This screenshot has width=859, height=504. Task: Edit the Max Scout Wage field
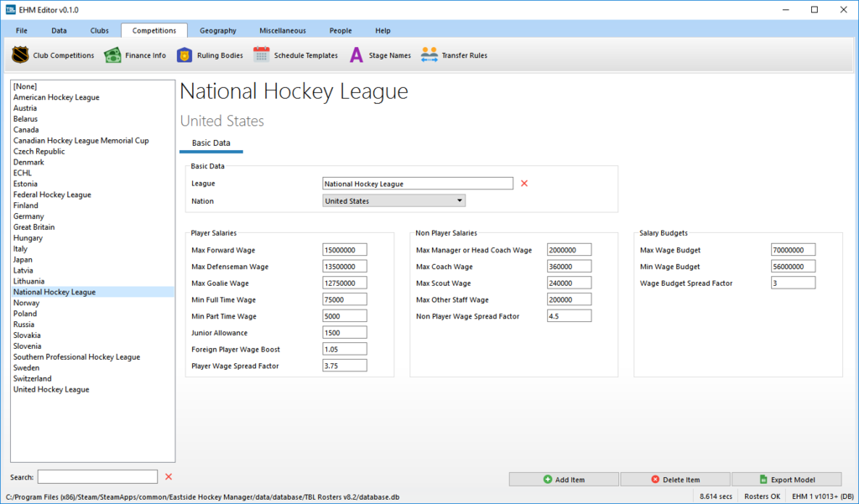click(x=570, y=283)
